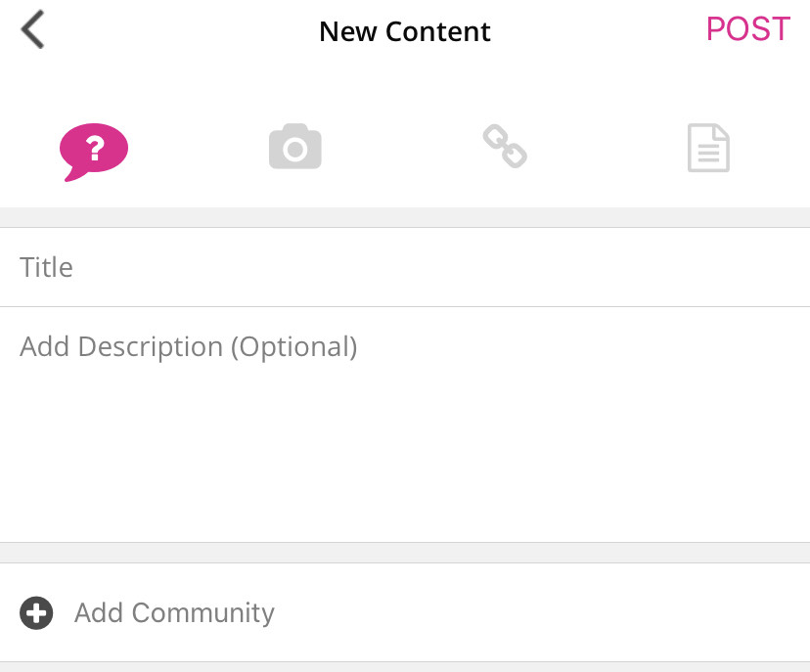
Task: Choose the camera photo post icon
Action: point(295,148)
